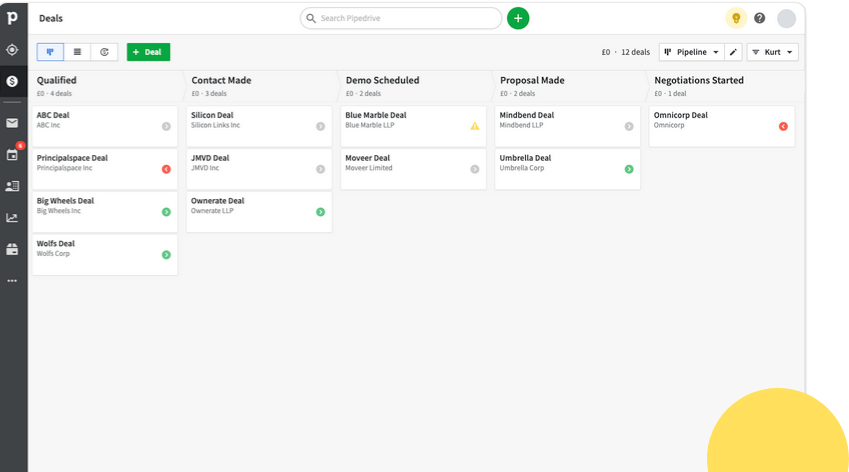Open the Ownerate Deal card
The image size is (849, 472).
[259, 212]
